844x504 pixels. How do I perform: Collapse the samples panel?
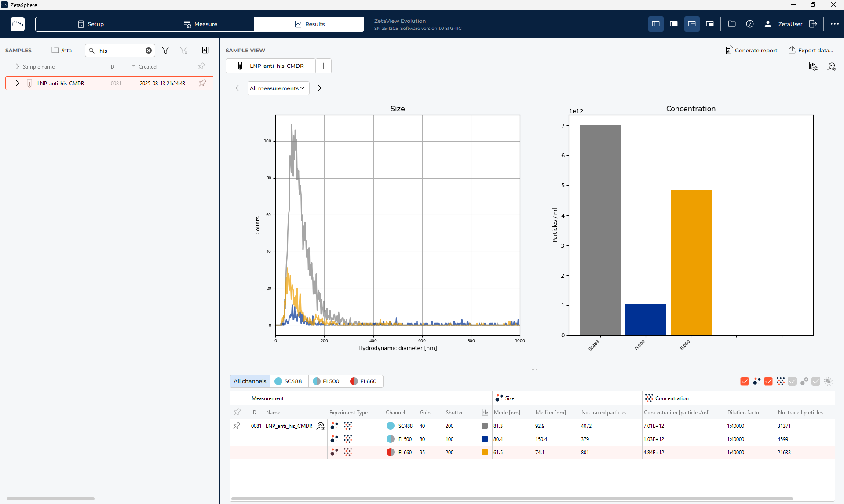click(205, 51)
